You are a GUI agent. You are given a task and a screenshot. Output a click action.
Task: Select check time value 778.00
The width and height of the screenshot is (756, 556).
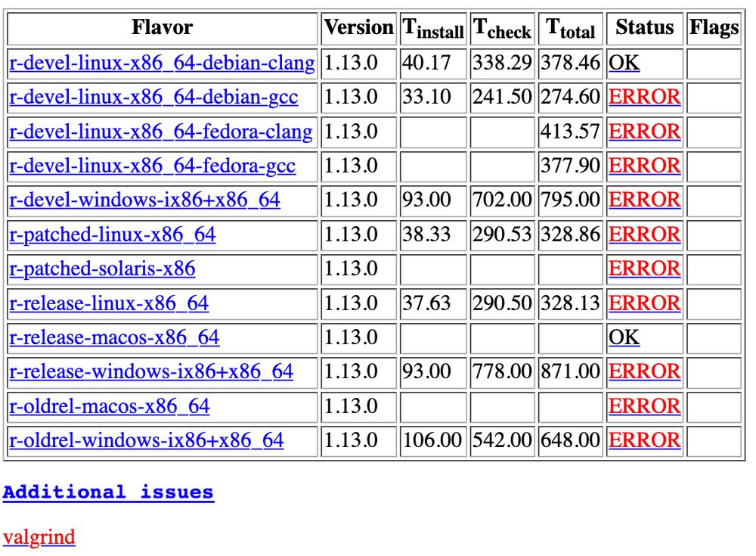click(503, 372)
